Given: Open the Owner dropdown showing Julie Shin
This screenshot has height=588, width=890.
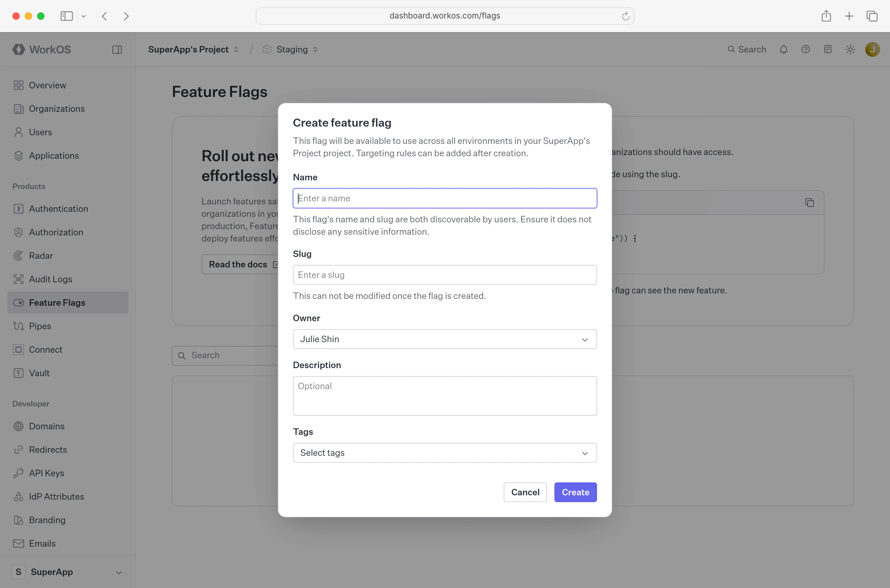Looking at the screenshot, I should pyautogui.click(x=445, y=339).
